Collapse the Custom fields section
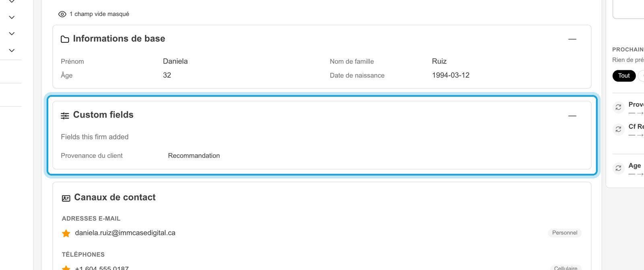The image size is (644, 270). (x=572, y=116)
